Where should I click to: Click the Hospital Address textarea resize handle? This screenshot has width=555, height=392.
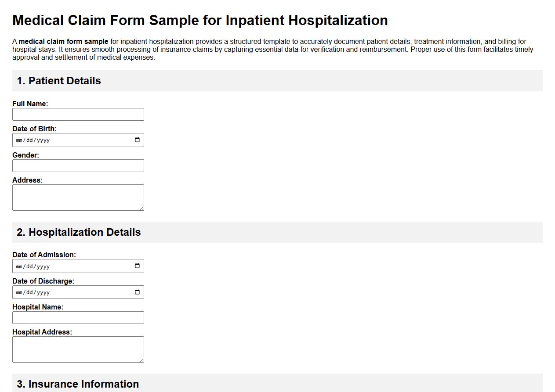point(142,360)
